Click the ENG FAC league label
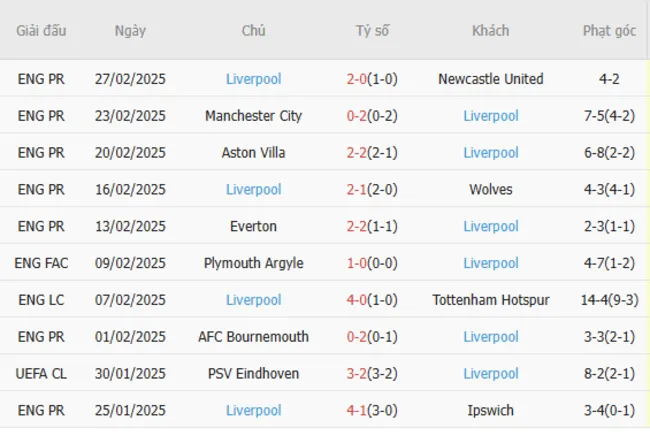The width and height of the screenshot is (650, 443). [41, 264]
